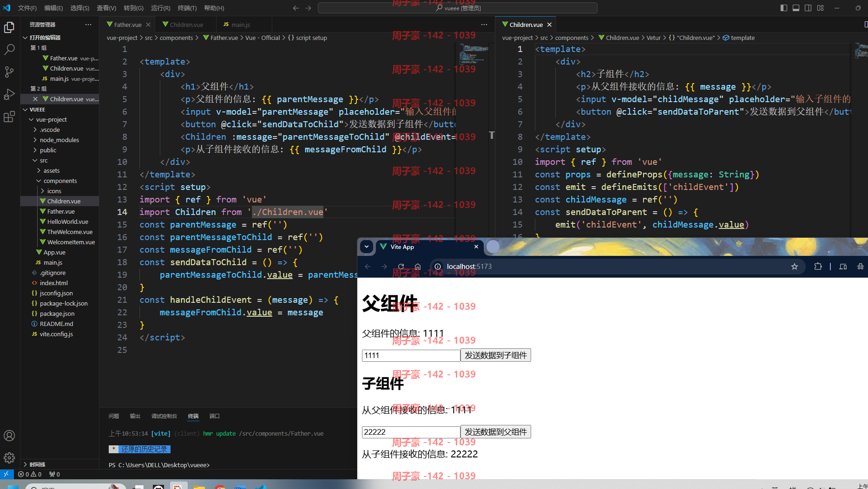Open HelloWorld.vue in the file tree

59,222
